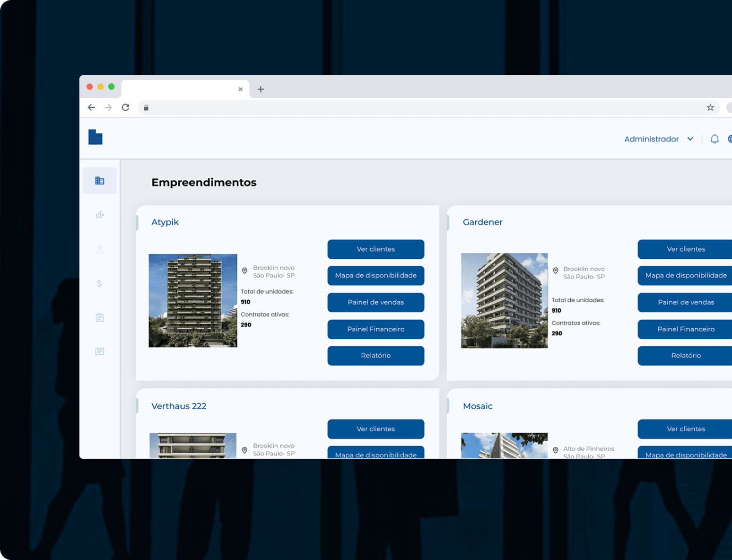Open Painel de vendas for Atypik
The height and width of the screenshot is (560, 732).
click(375, 302)
